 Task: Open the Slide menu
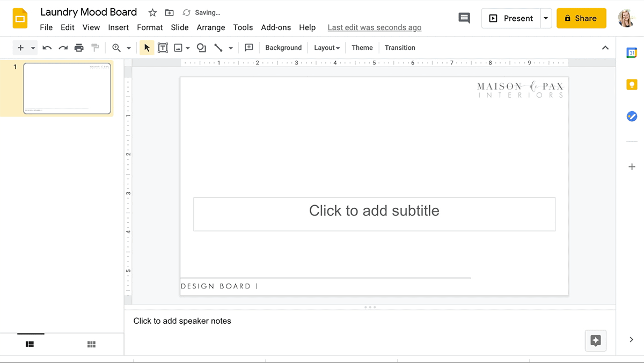(x=180, y=27)
